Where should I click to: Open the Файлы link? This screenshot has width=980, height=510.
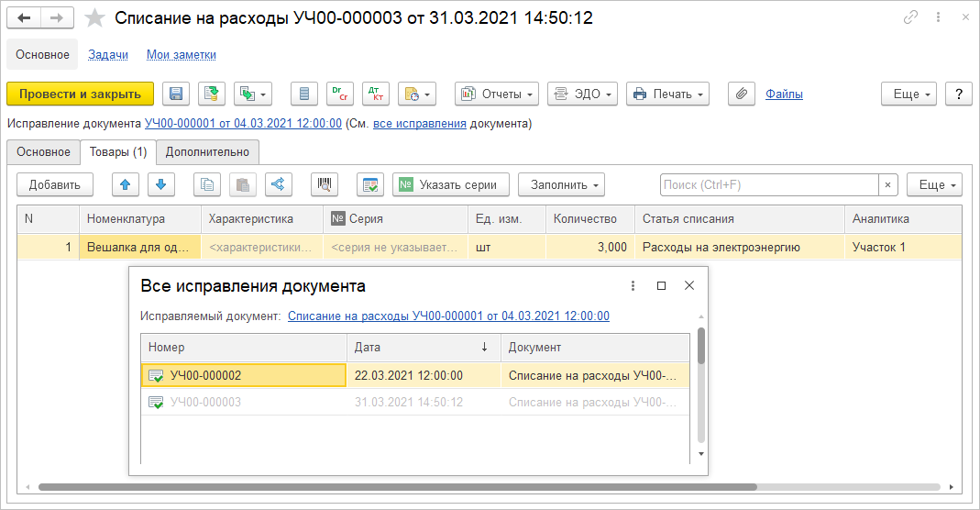(784, 94)
